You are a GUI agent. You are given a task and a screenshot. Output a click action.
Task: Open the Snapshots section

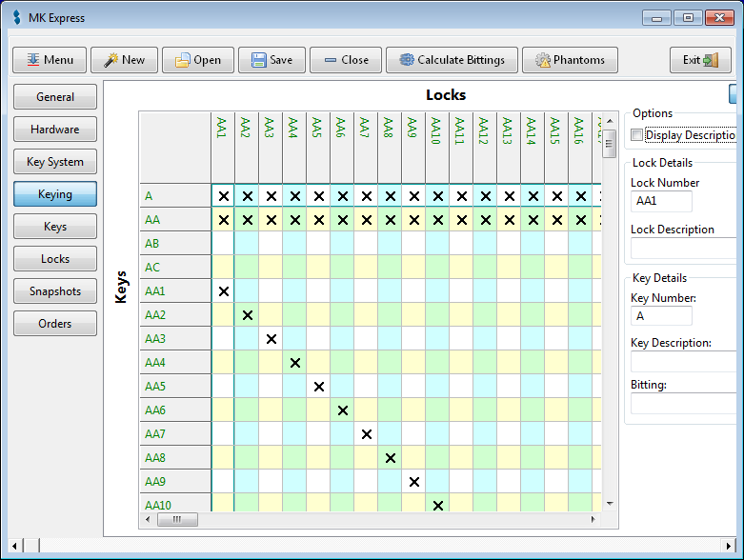coord(55,290)
